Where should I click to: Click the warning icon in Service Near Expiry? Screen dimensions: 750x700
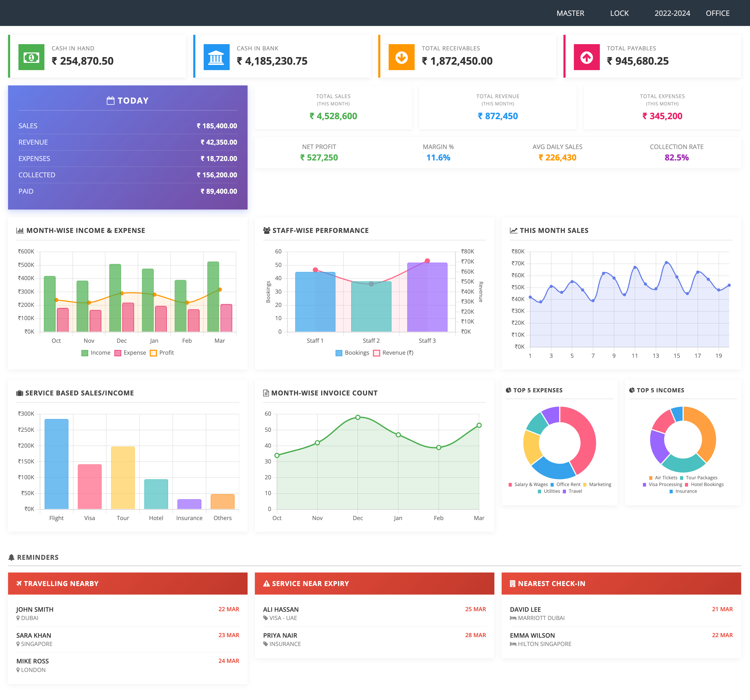tap(266, 583)
